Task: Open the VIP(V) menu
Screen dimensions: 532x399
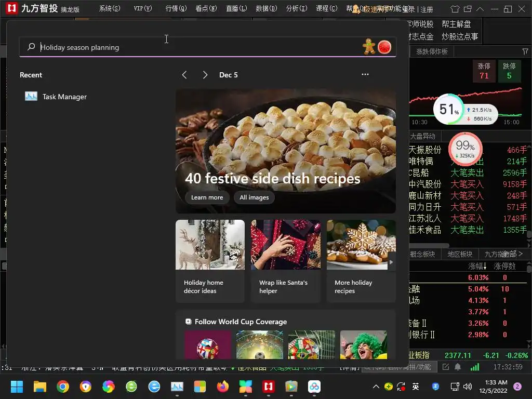Action: coord(143,8)
